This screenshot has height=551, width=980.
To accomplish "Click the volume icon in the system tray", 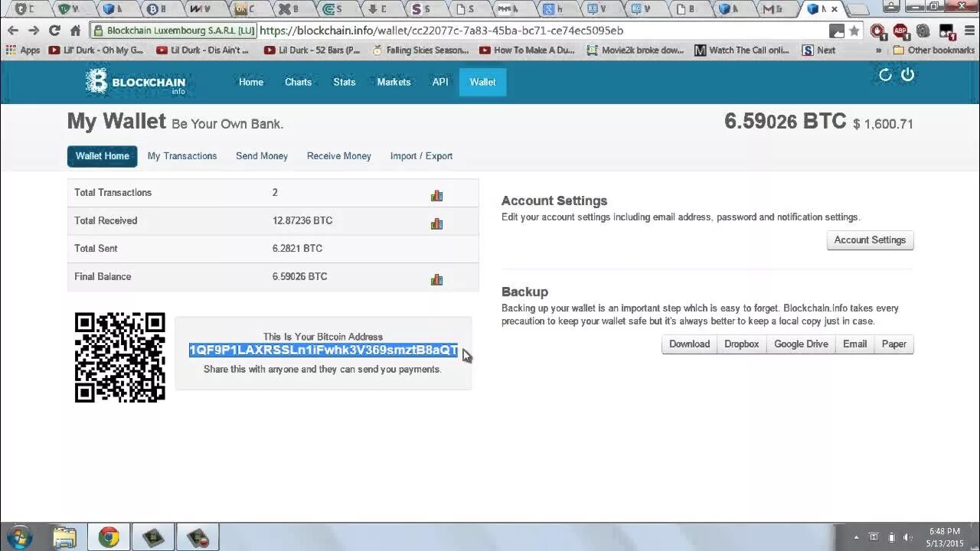I will (x=909, y=537).
